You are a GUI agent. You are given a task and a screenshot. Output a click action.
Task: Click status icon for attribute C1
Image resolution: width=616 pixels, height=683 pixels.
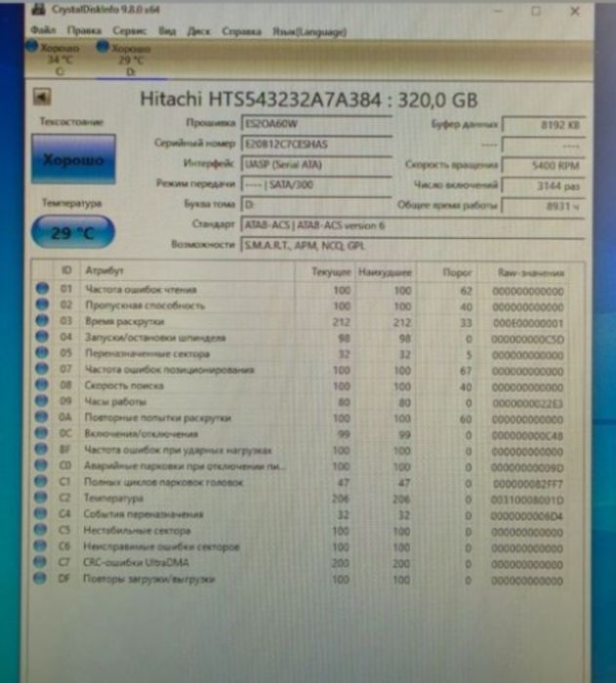tap(41, 481)
